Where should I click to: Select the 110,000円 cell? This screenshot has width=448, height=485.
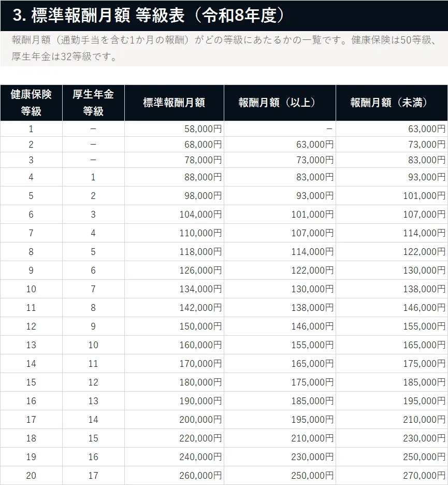(x=174, y=233)
